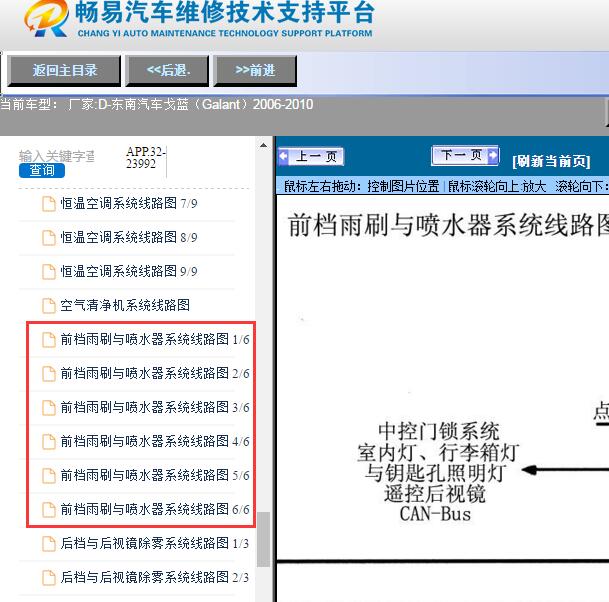Click the diagram title 前档雨刷与喷水器系统线路图
The width and height of the screenshot is (609, 602).
click(449, 225)
